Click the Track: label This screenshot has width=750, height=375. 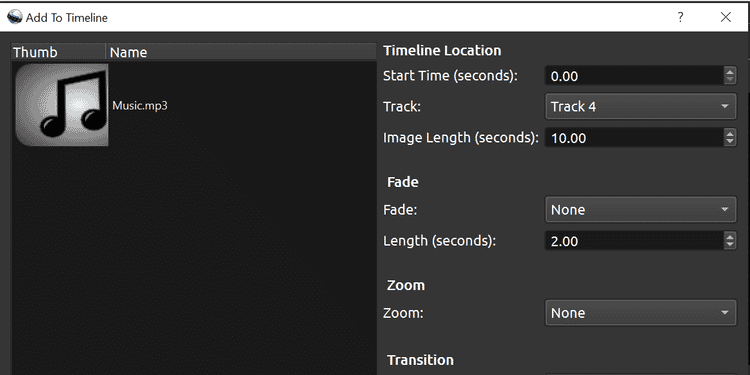pos(402,106)
